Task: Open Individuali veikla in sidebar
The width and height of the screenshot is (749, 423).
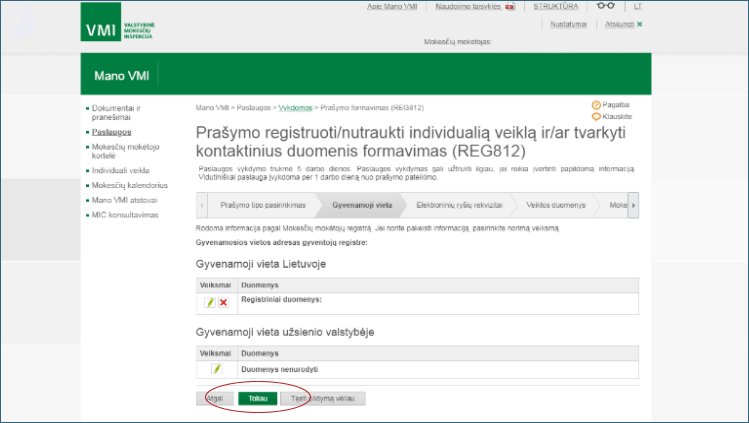Action: point(120,170)
